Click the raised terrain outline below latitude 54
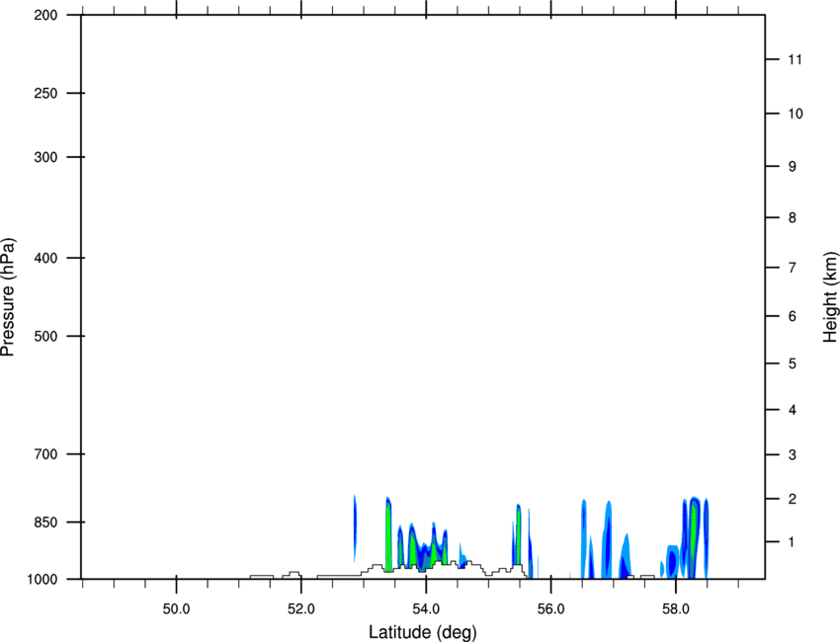The width and height of the screenshot is (840, 642). [x=425, y=566]
